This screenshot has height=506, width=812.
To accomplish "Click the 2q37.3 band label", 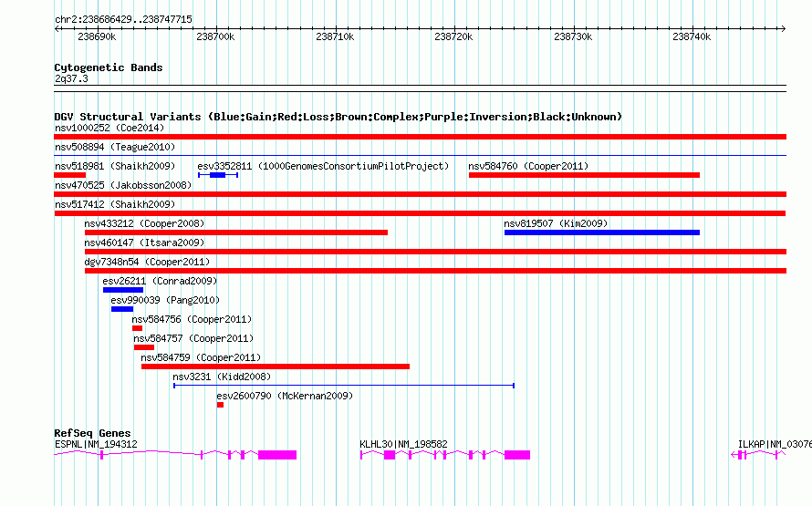I will click(71, 78).
